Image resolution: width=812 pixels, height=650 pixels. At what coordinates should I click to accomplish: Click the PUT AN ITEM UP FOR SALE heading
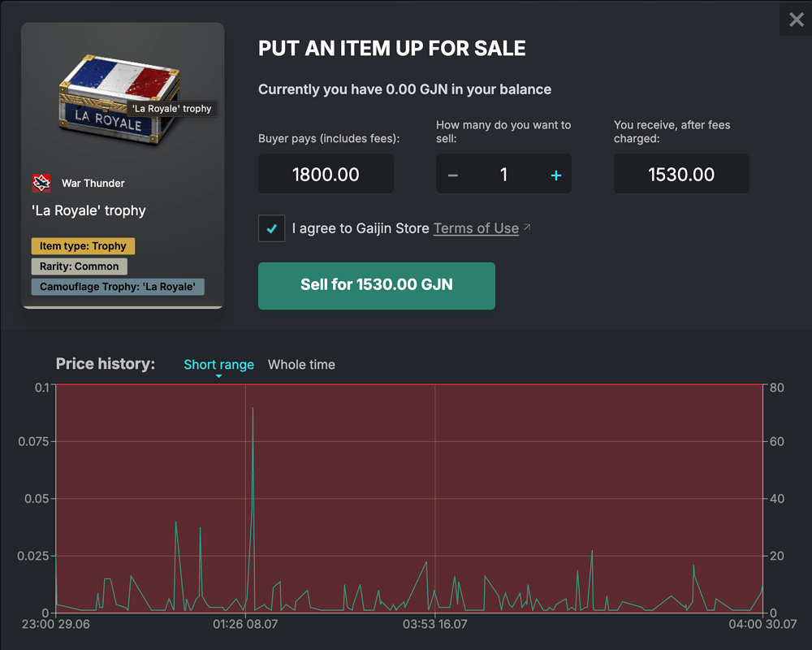click(x=392, y=48)
